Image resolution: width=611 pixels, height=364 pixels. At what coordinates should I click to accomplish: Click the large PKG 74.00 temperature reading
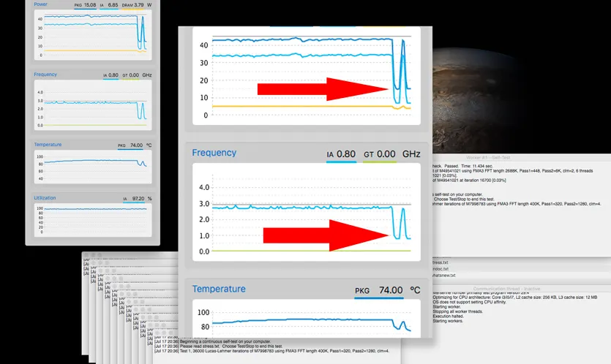[379, 290]
